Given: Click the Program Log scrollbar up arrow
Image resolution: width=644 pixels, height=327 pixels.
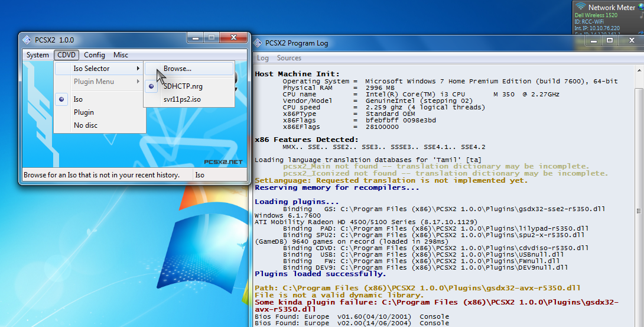Looking at the screenshot, I should [x=639, y=70].
